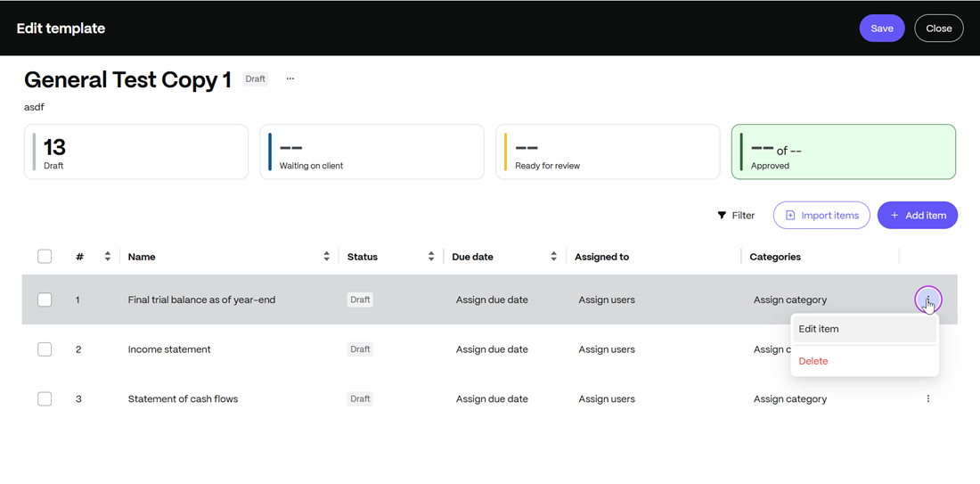Open Assign users for Income statement row
The image size is (980, 484).
[607, 349]
